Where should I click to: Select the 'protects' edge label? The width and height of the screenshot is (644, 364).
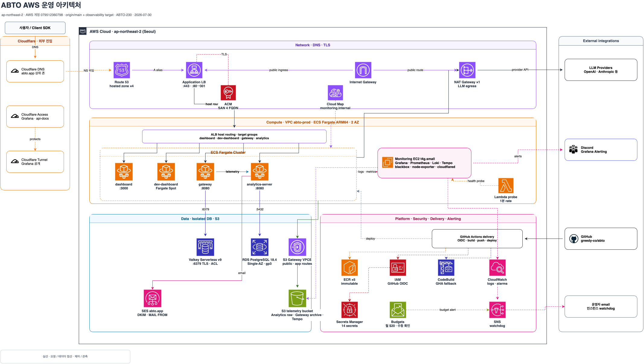tap(35, 139)
